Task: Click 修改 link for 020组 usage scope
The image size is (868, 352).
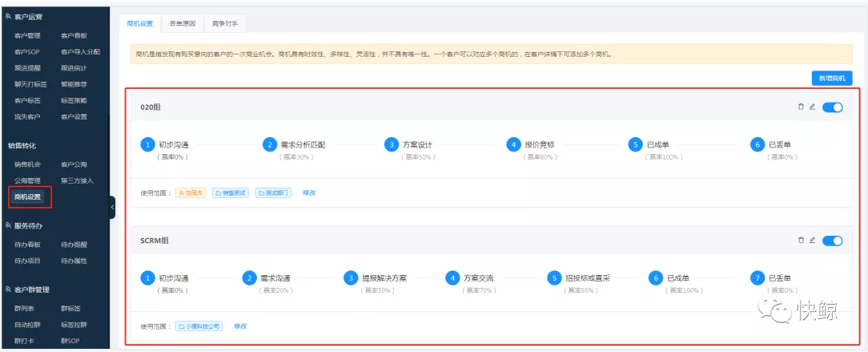Action: tap(309, 193)
